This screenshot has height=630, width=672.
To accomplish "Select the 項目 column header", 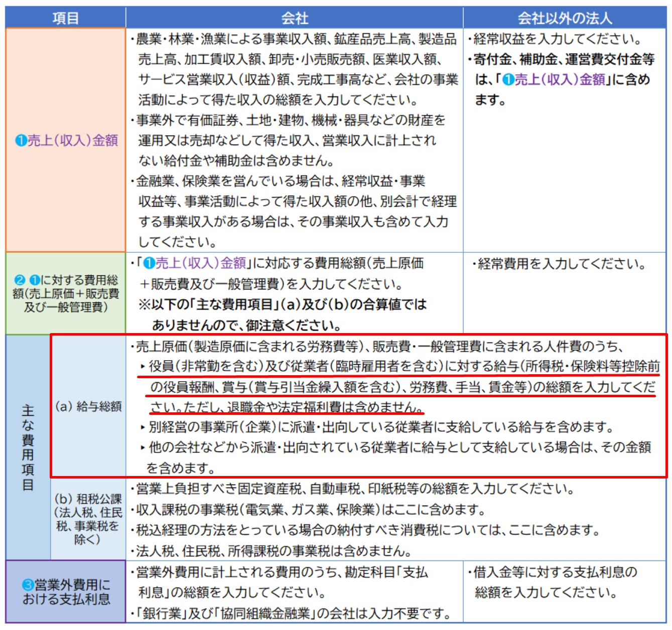I will pos(65,18).
